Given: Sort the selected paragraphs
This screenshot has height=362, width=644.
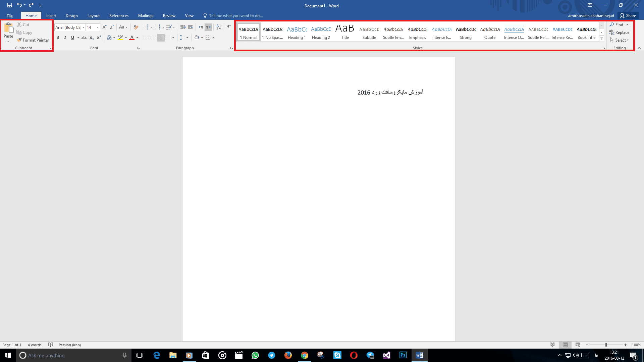Looking at the screenshot, I should pyautogui.click(x=219, y=27).
